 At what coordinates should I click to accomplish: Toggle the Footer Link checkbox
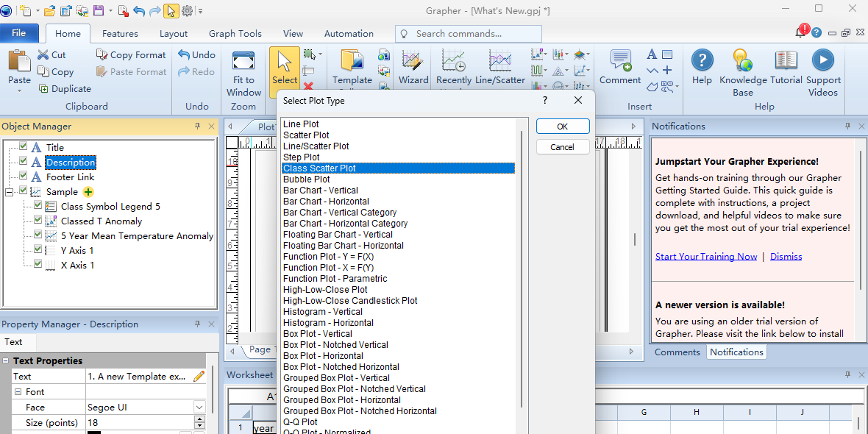pos(23,176)
